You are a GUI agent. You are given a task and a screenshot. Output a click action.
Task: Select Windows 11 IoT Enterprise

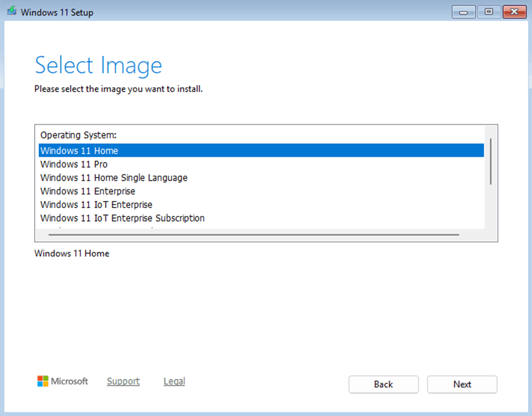pos(96,205)
